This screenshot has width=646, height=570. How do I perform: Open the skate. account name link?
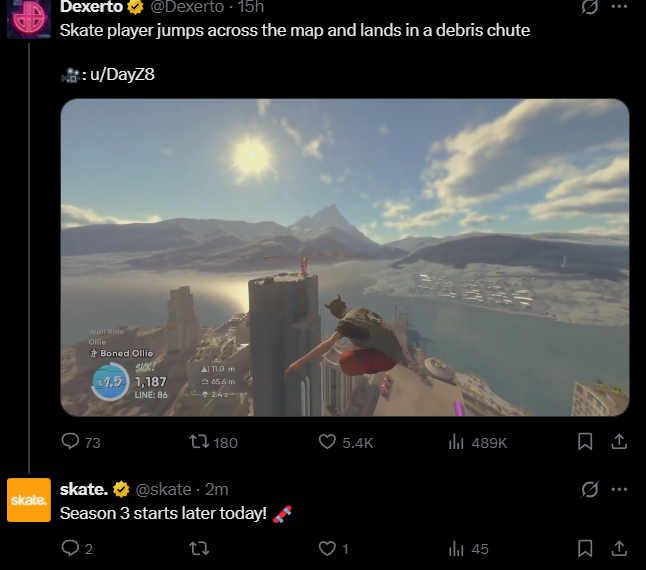84,489
